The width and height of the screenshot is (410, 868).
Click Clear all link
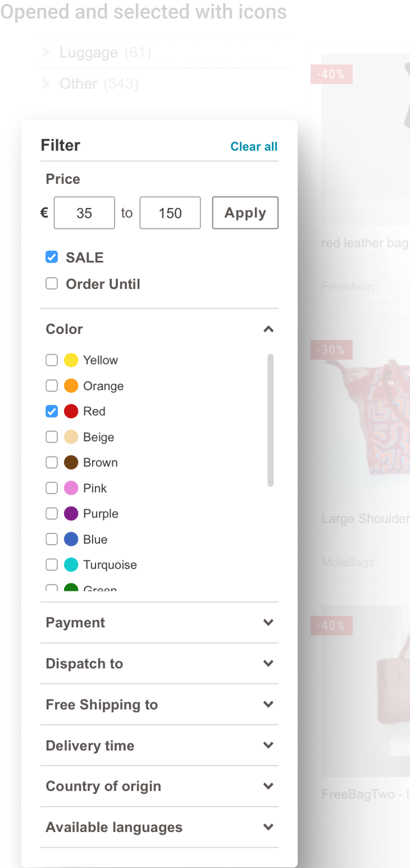[x=254, y=146]
